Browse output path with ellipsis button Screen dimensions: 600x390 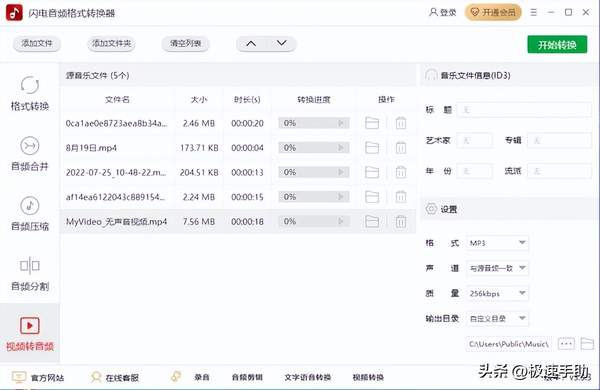[566, 344]
